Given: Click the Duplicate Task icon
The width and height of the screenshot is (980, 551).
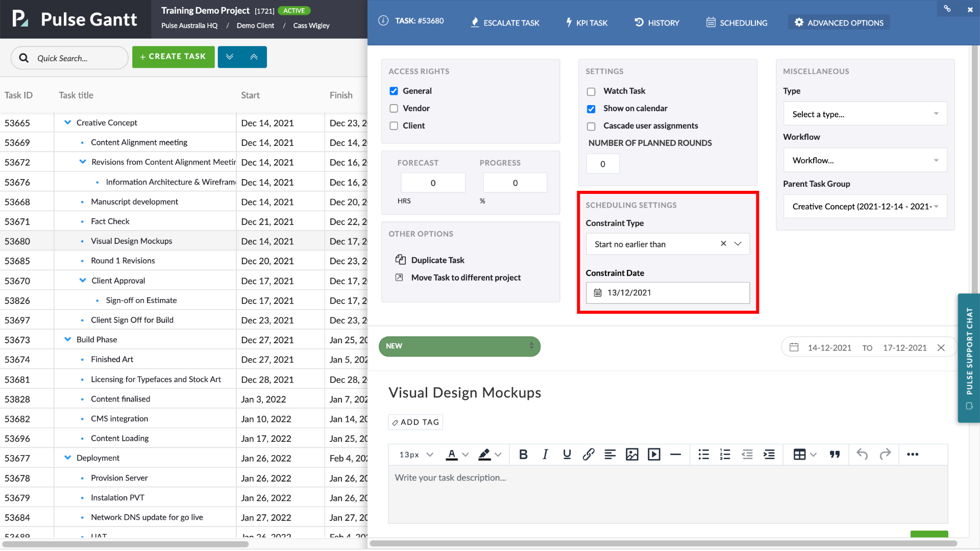Looking at the screenshot, I should coord(400,260).
